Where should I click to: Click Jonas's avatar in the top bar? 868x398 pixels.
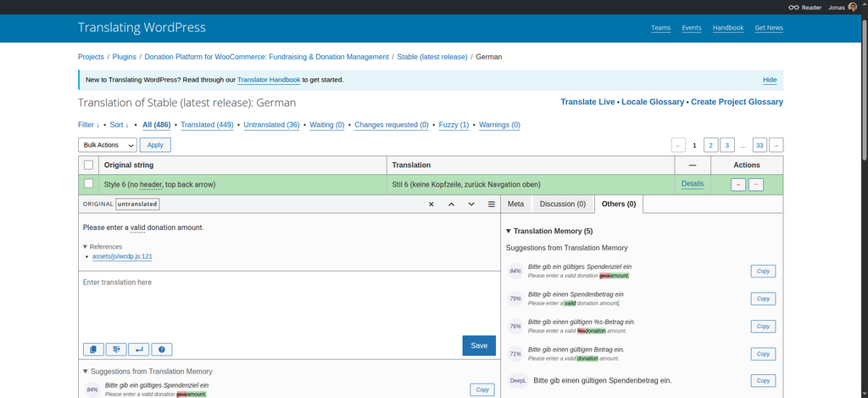(x=852, y=7)
